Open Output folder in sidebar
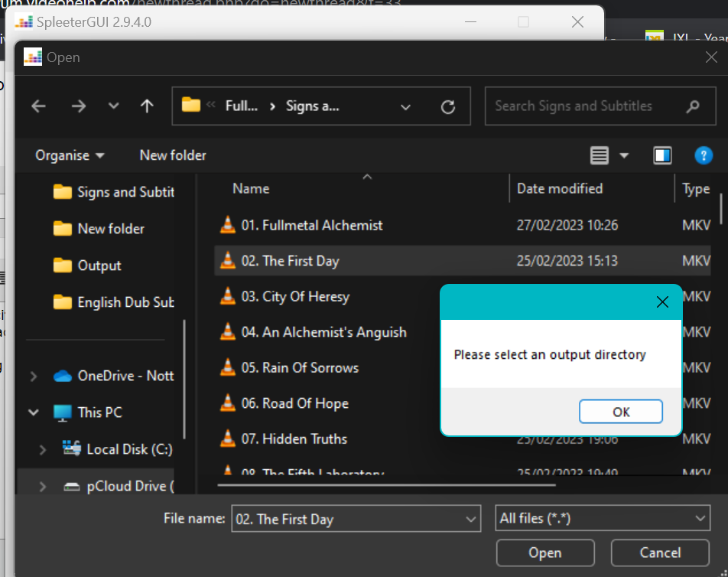The width and height of the screenshot is (728, 577). [x=87, y=266]
